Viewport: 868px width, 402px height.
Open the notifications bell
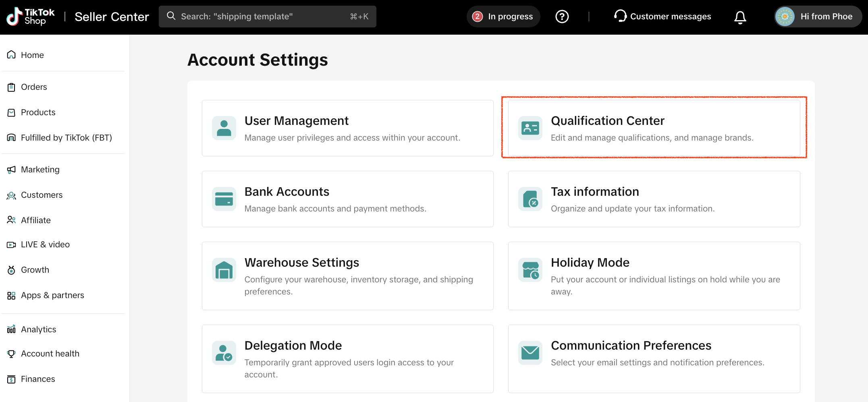[740, 17]
